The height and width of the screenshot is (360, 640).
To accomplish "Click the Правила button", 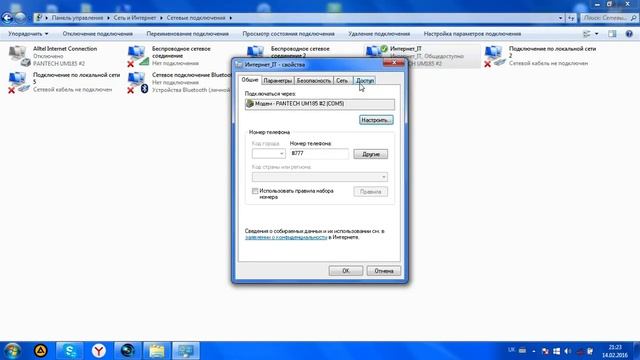I will 371,191.
